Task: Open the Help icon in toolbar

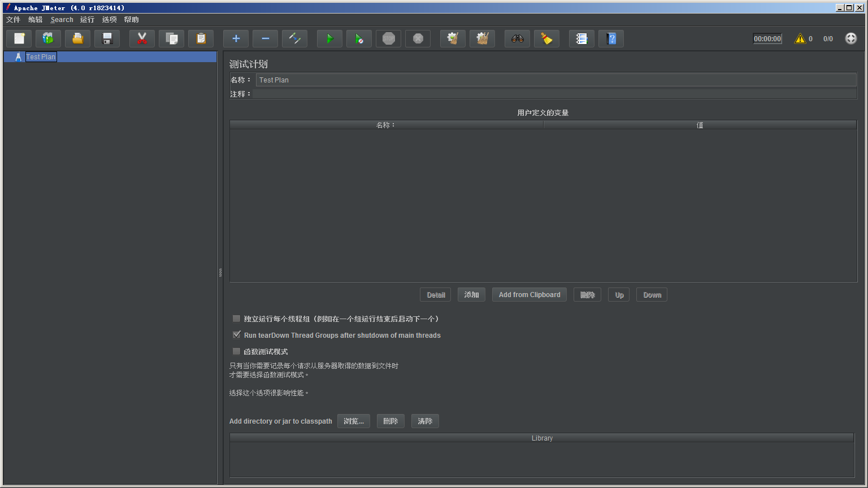Action: click(611, 38)
